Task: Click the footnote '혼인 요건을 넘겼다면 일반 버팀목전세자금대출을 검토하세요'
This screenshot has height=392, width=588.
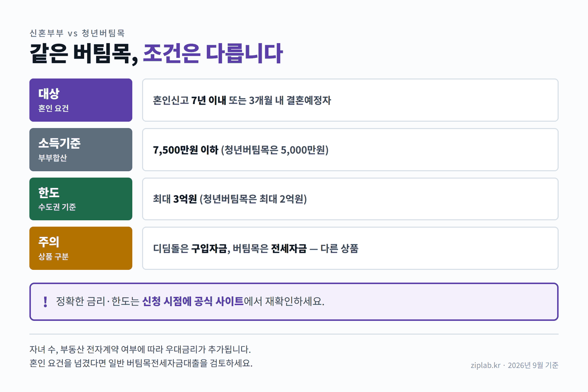Action: click(x=141, y=364)
